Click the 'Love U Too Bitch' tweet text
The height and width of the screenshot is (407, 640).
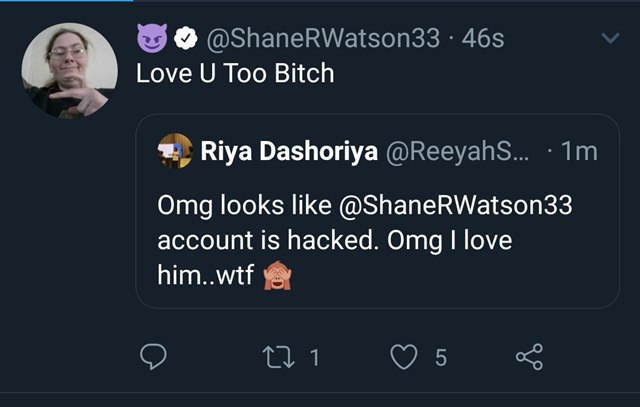[235, 73]
